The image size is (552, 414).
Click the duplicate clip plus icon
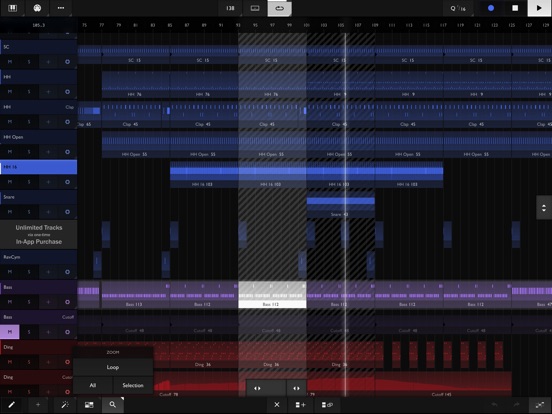[300, 405]
